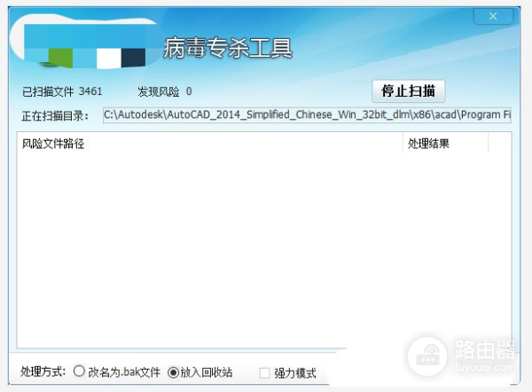Click the 发现风险 0 count text
The height and width of the screenshot is (392, 532).
[165, 91]
